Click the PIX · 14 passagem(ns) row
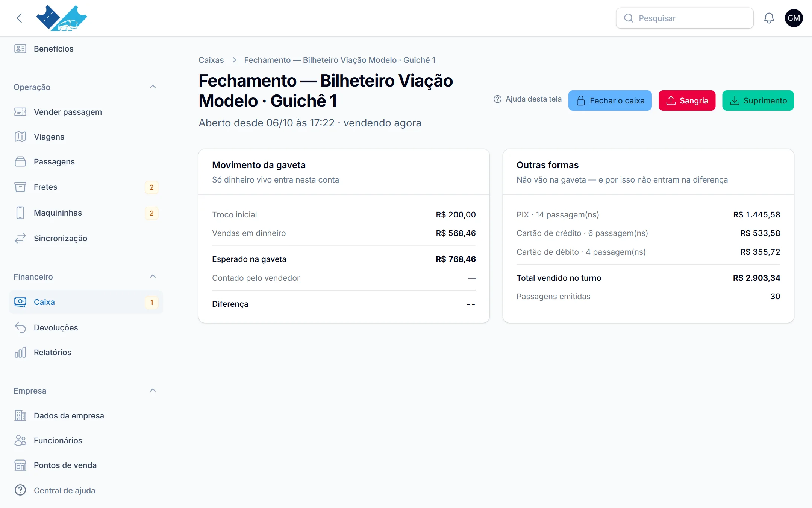Screen dimensions: 812x508 (x=648, y=215)
